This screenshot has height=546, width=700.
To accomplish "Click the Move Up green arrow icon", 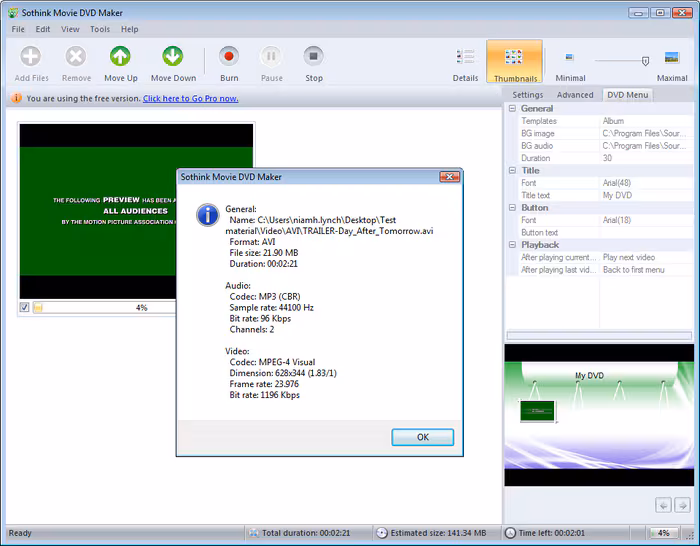I will coord(121,57).
